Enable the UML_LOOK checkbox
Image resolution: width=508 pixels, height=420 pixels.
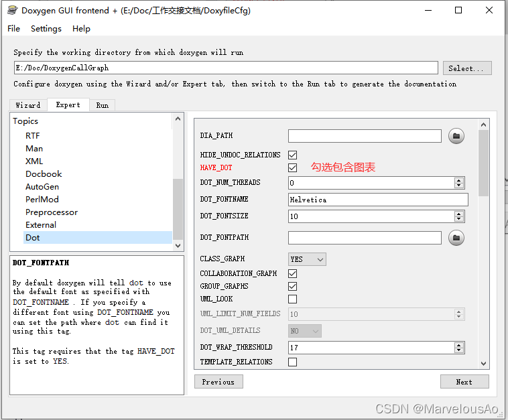293,299
